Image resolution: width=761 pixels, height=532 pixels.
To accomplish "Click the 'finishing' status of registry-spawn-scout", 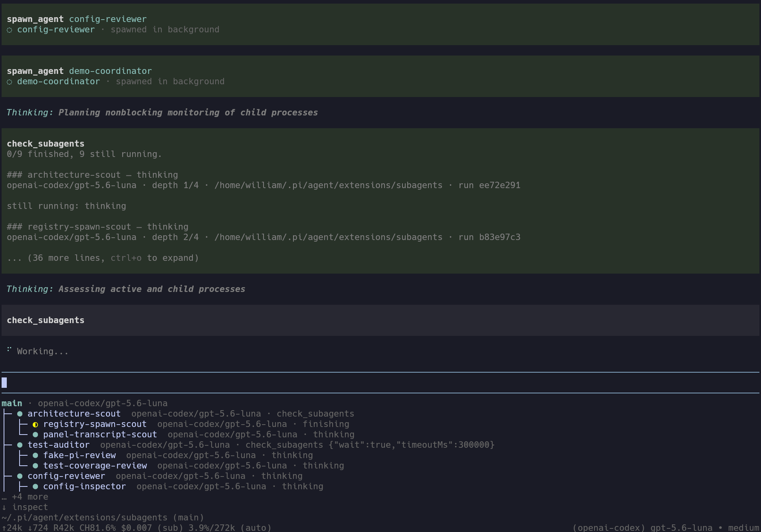I will 326,424.
